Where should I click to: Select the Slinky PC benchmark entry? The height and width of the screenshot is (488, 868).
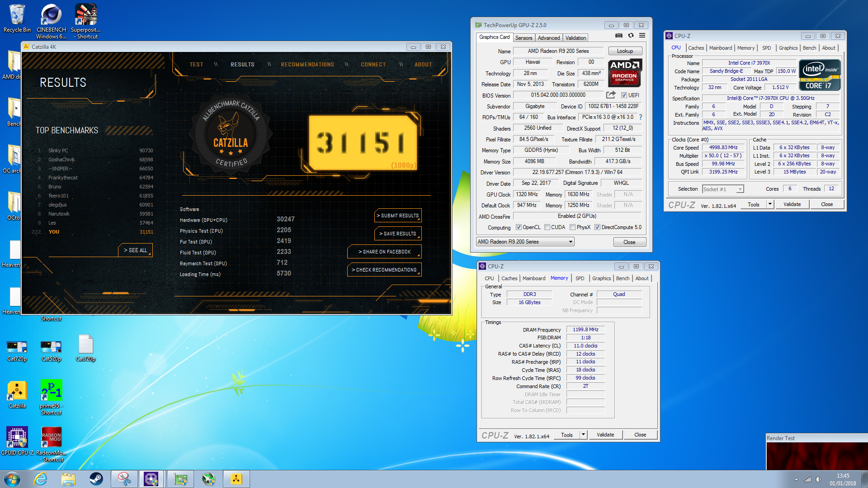point(95,150)
